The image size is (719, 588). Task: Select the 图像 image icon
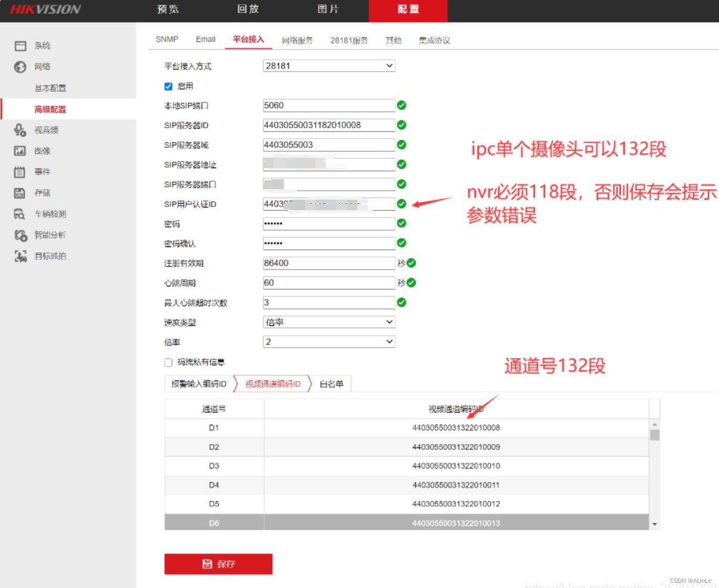(20, 151)
